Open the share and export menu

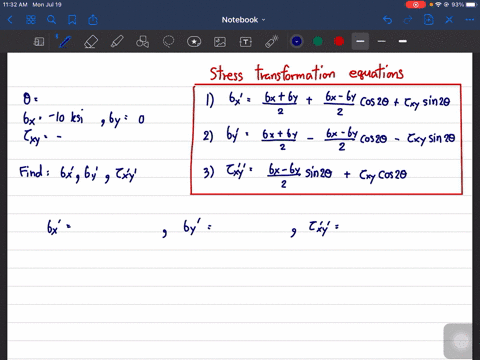pyautogui.click(x=93, y=20)
